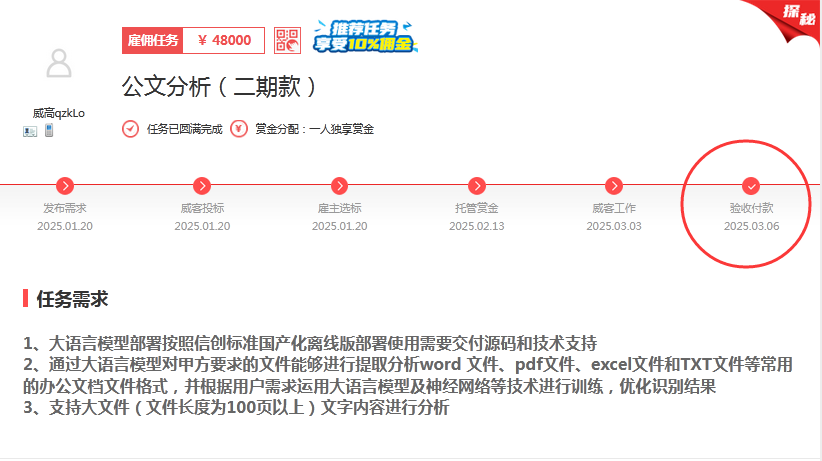Click the ID card verification badge under the username
This screenshot has height=461, width=822.
coord(30,131)
